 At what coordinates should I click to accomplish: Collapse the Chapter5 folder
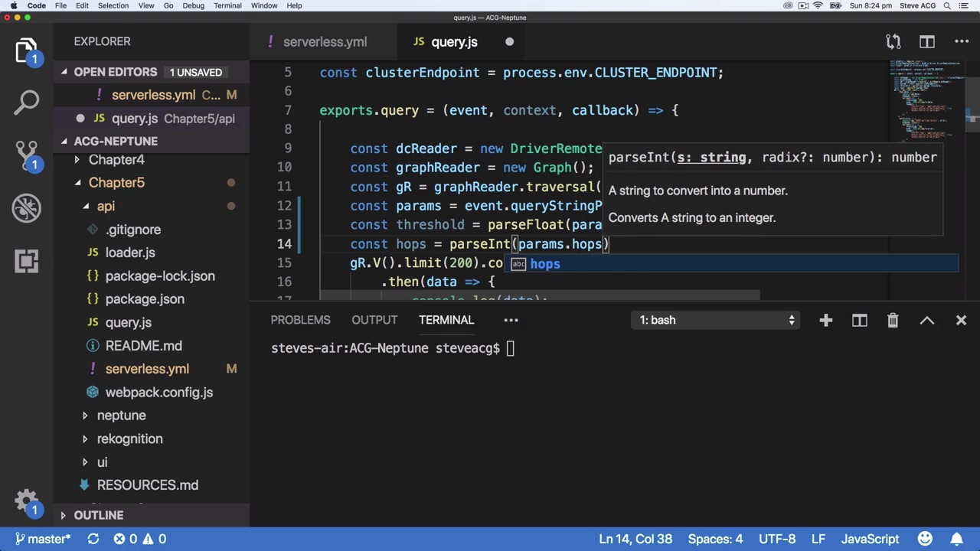pyautogui.click(x=116, y=183)
